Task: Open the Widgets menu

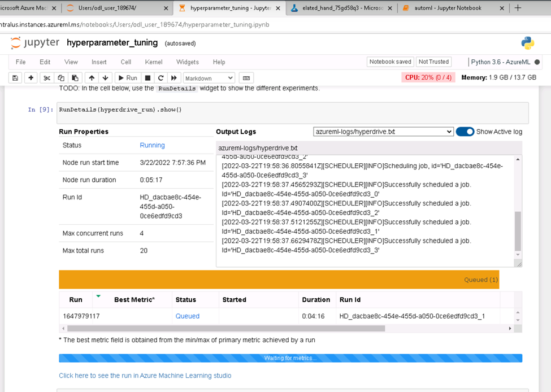Action: click(187, 62)
